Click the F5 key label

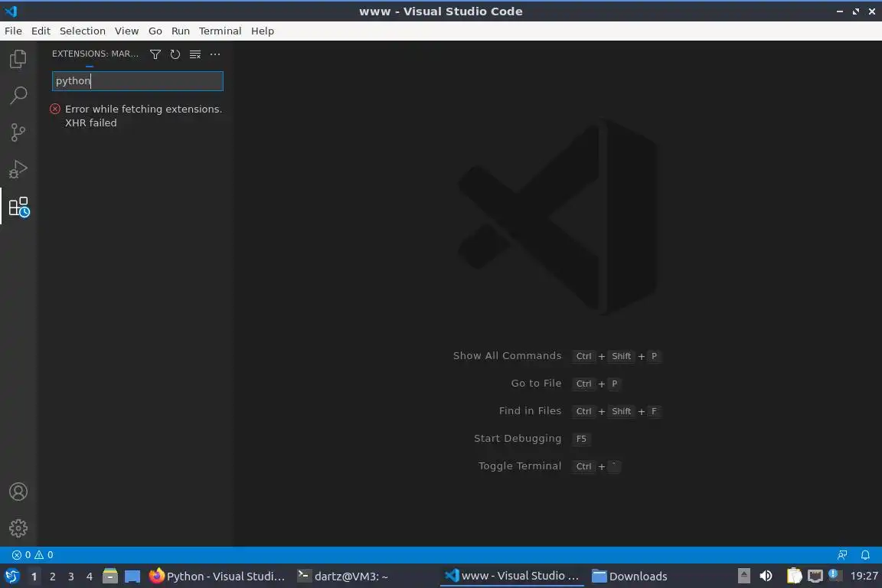[581, 439]
